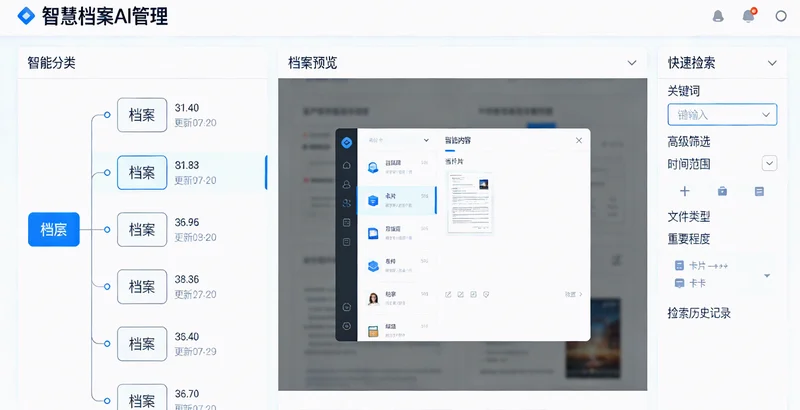This screenshot has height=410, width=800.
Task: Open the document thumbnail in the dialog
Action: tap(469, 200)
